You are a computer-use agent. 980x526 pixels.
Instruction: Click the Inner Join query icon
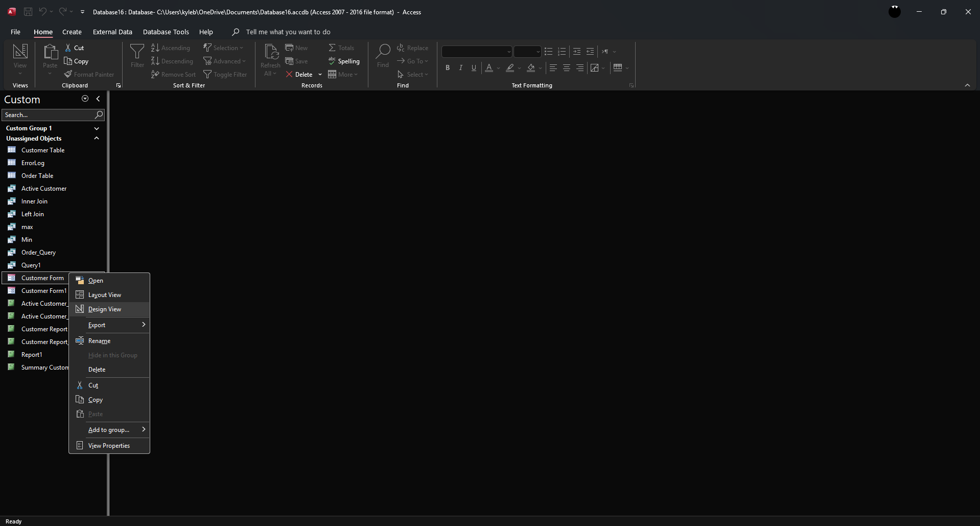point(11,201)
